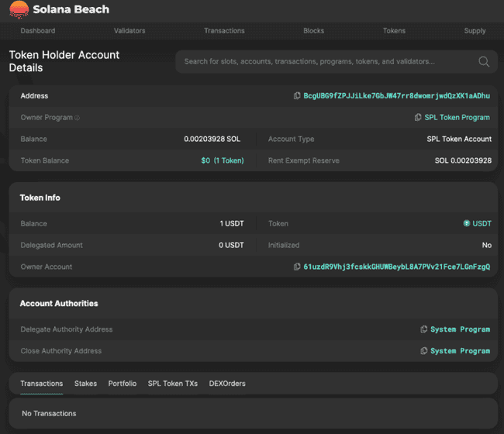Copy Close Authority System Program icon
This screenshot has width=504, height=434.
point(424,351)
